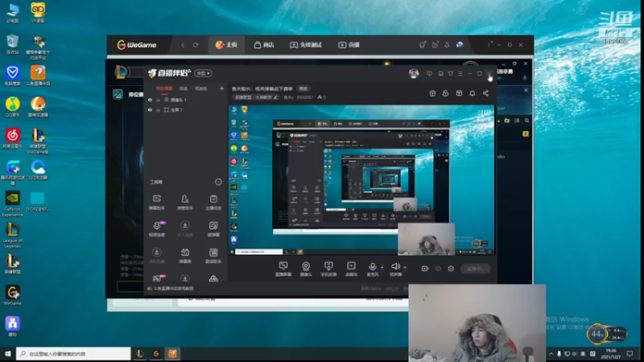
Task: Open the 回收站 recycle bin desktop icon
Action: point(12,44)
